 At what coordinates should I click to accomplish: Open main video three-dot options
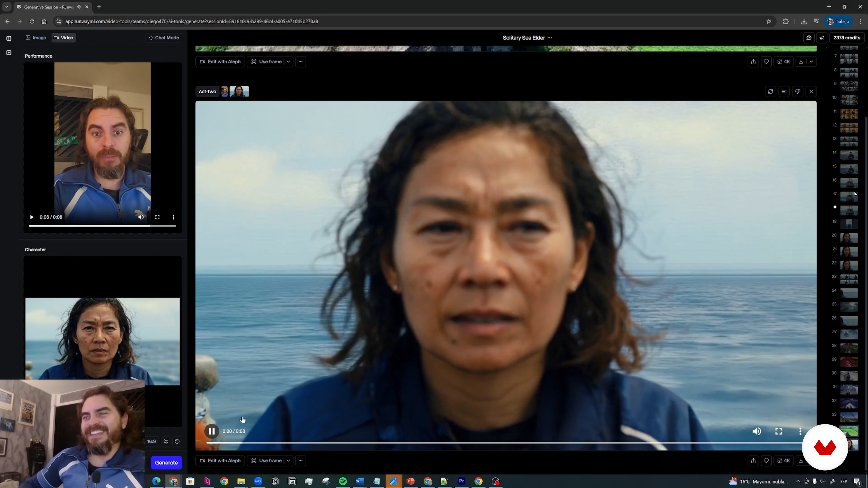[800, 432]
